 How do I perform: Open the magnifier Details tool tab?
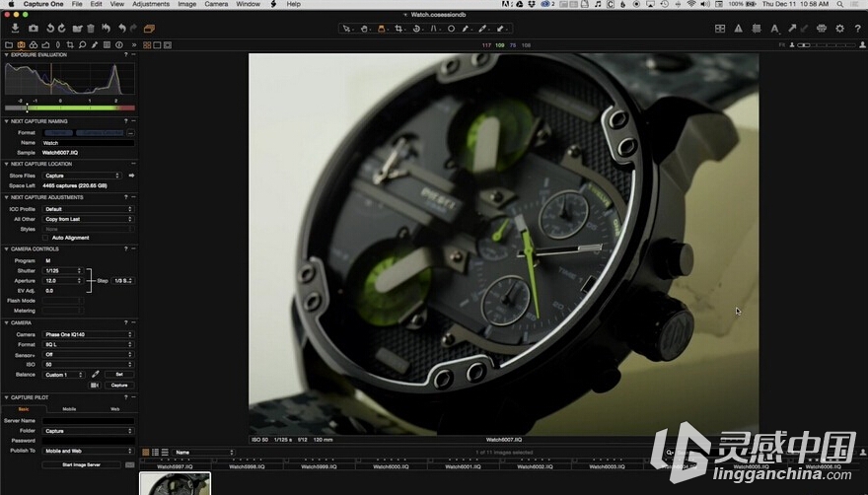pyautogui.click(x=82, y=44)
